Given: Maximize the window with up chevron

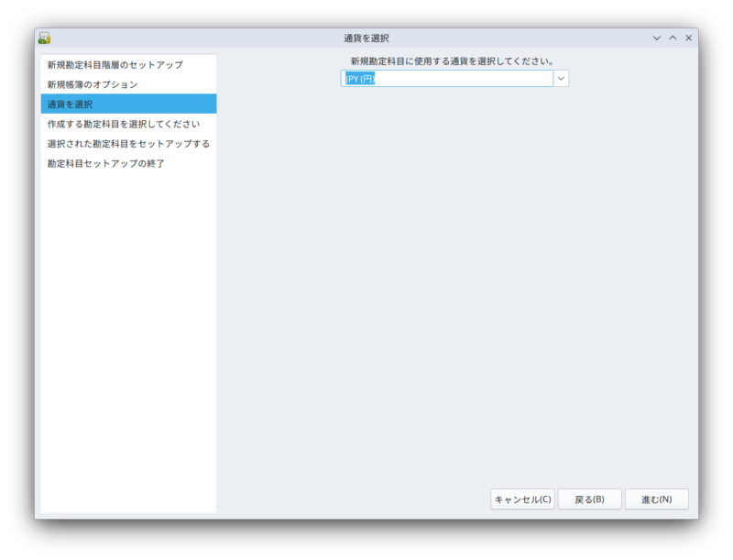Looking at the screenshot, I should click(x=673, y=38).
